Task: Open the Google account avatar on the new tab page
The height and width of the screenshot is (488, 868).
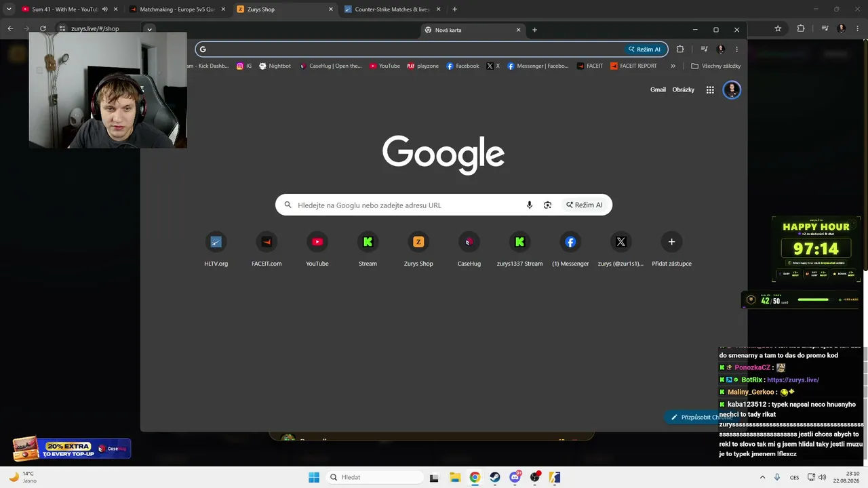Action: (x=732, y=89)
